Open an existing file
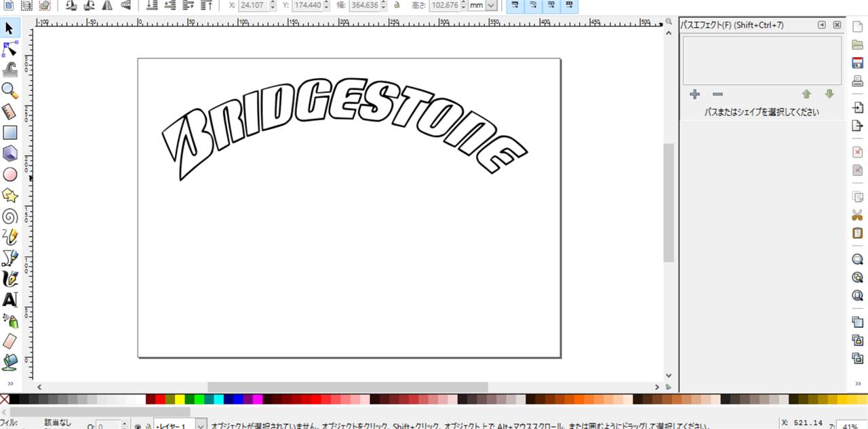The height and width of the screenshot is (429, 868). tap(857, 45)
